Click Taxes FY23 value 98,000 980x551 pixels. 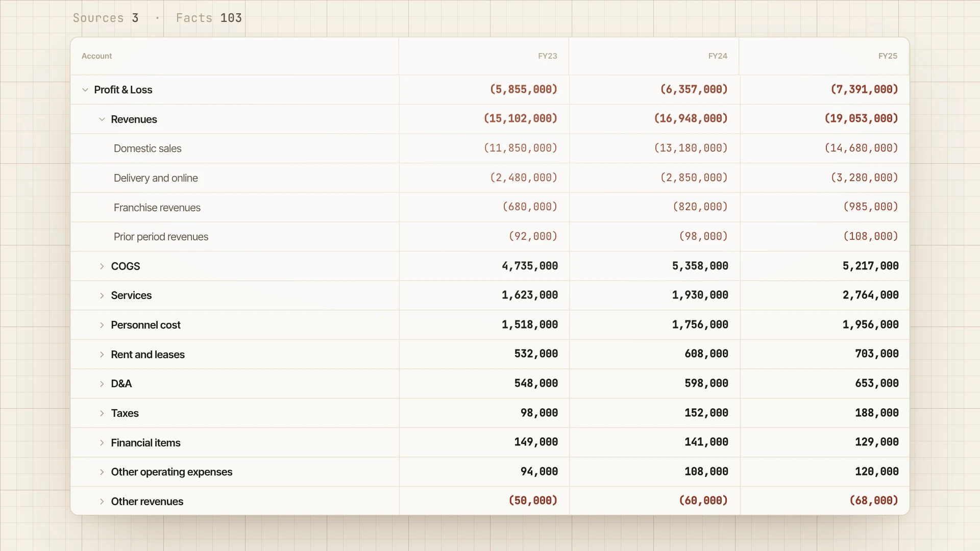point(539,413)
